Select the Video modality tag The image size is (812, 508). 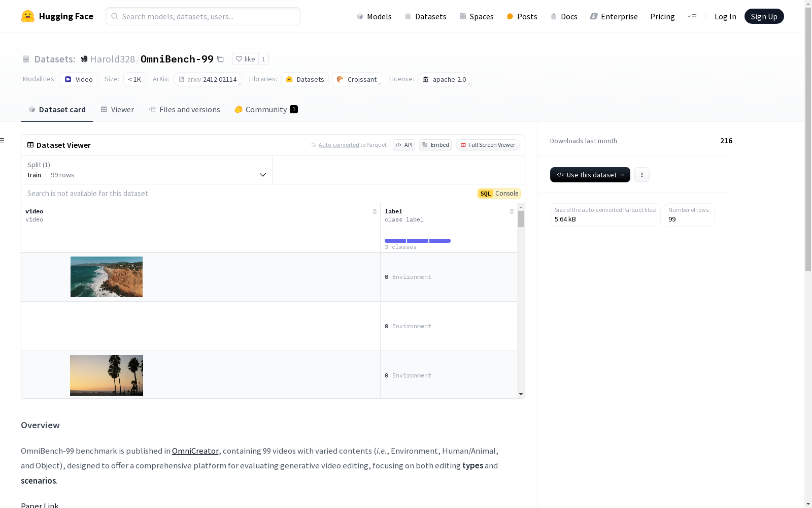click(79, 79)
